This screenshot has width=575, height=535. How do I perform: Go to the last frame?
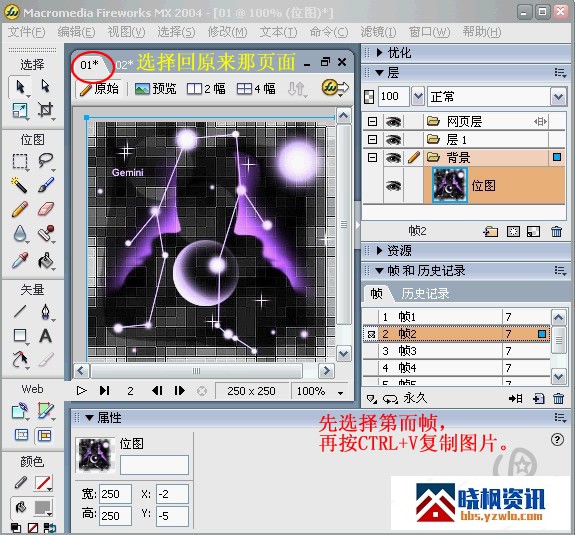click(105, 391)
